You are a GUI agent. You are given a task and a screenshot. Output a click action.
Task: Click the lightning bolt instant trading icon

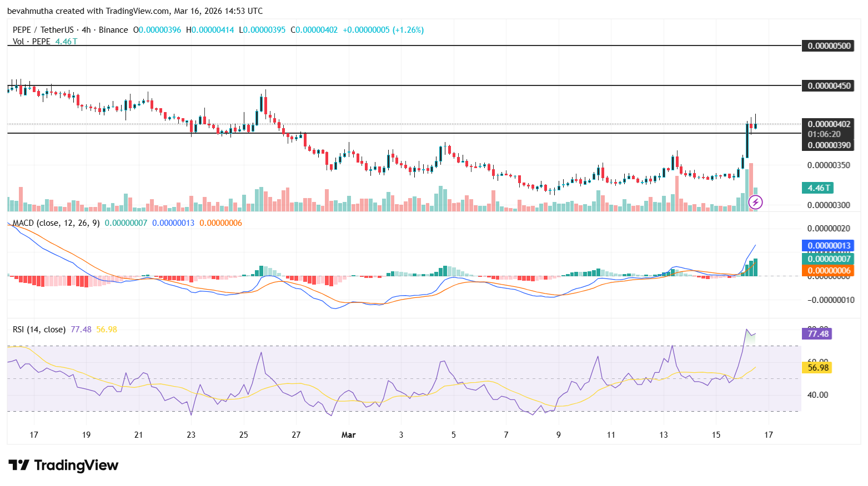click(x=756, y=202)
